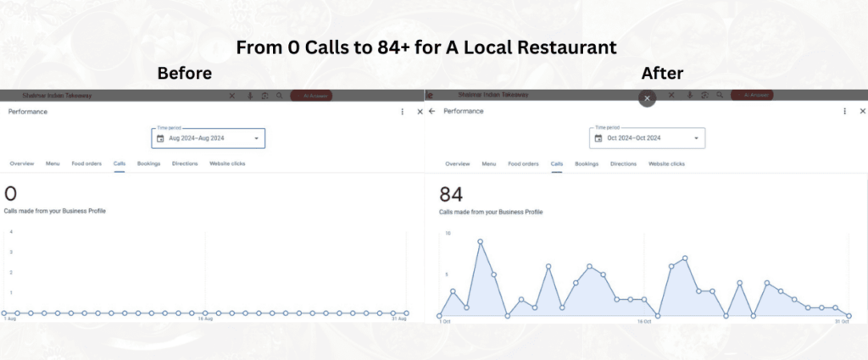The height and width of the screenshot is (360, 868).
Task: Open the Directions tab in the Before panel
Action: click(185, 163)
